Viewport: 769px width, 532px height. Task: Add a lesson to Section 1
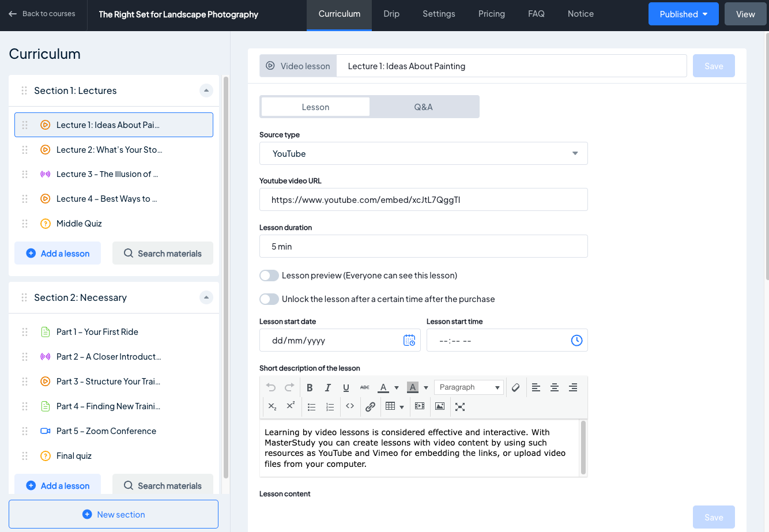58,253
